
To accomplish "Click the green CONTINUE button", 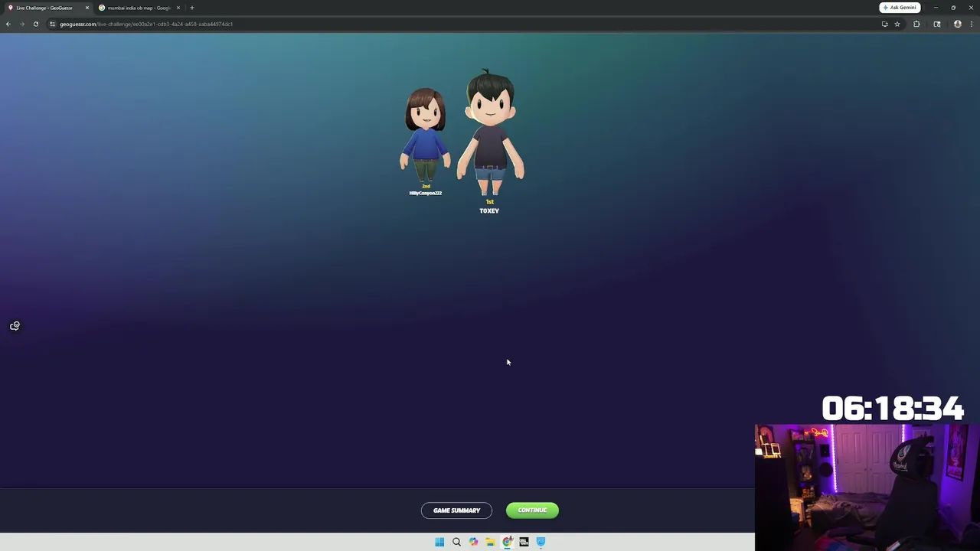I will point(532,510).
